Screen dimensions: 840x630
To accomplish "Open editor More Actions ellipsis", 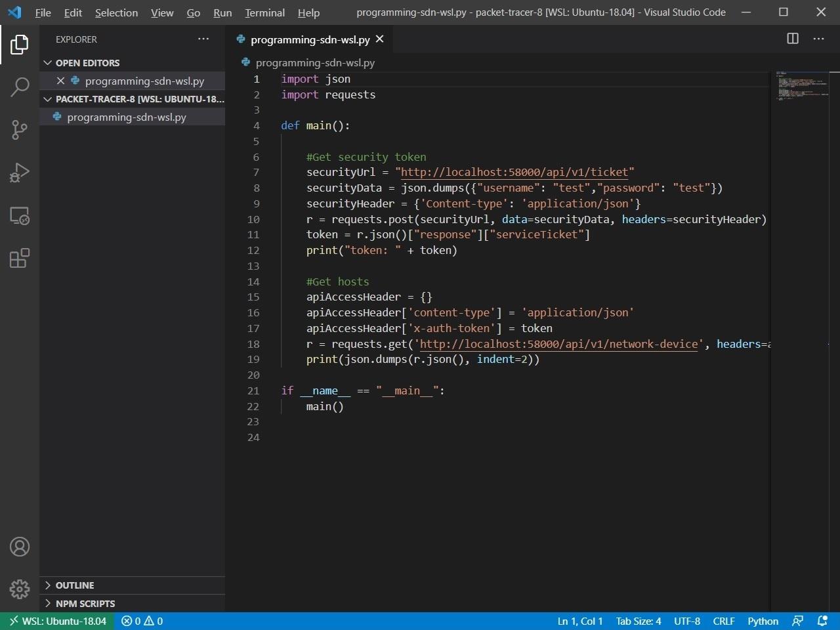I will 818,39.
